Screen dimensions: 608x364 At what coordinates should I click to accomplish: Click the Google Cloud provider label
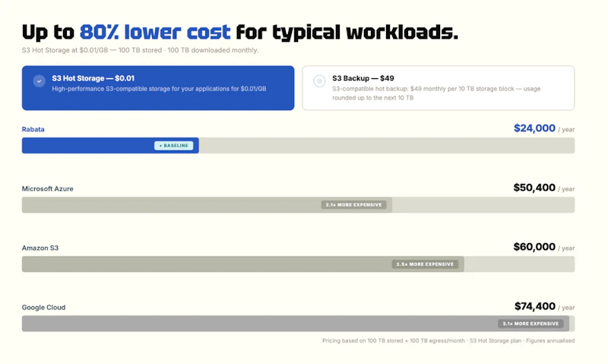coord(43,308)
